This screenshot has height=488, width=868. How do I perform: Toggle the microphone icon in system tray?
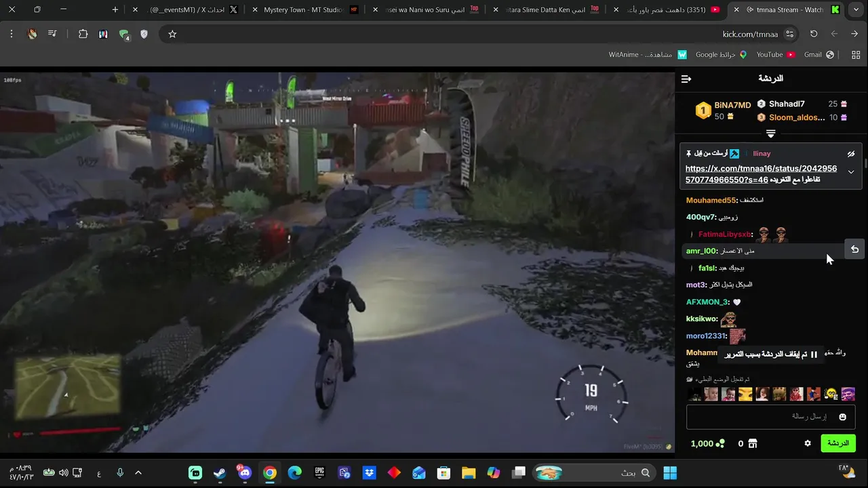click(120, 472)
